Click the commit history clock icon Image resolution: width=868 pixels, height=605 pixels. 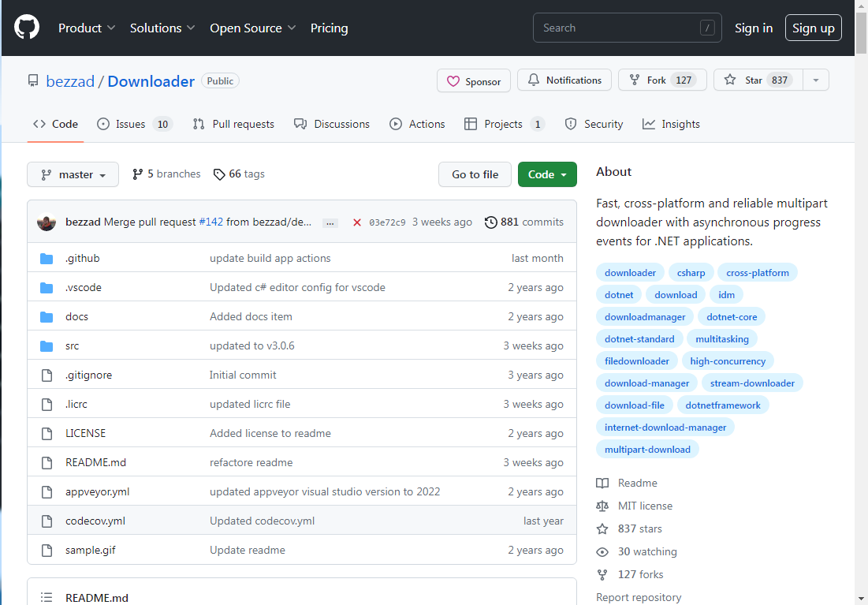point(490,222)
